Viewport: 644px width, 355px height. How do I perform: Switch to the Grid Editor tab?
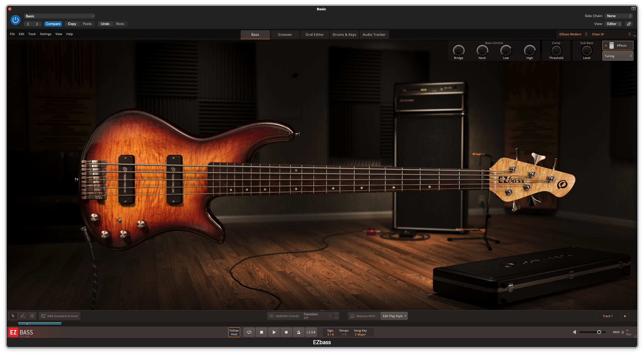(x=315, y=35)
